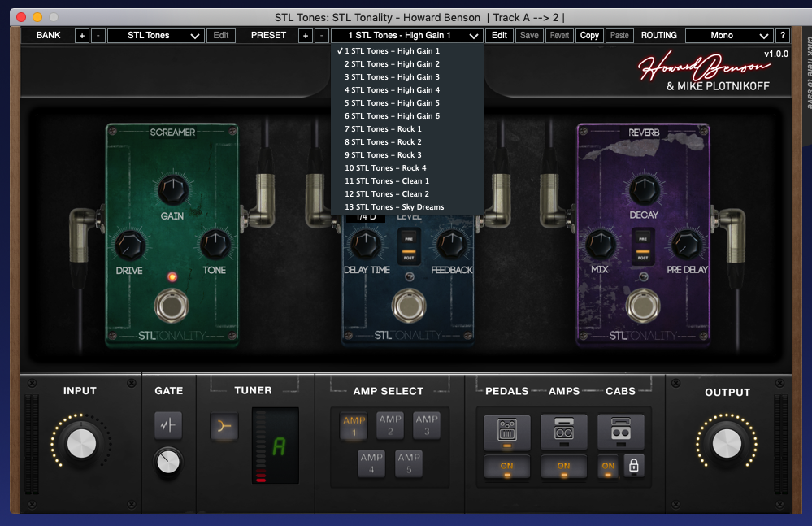This screenshot has width=812, height=526.
Task: Open the STL Tones bank dropdown
Action: pyautogui.click(x=156, y=36)
